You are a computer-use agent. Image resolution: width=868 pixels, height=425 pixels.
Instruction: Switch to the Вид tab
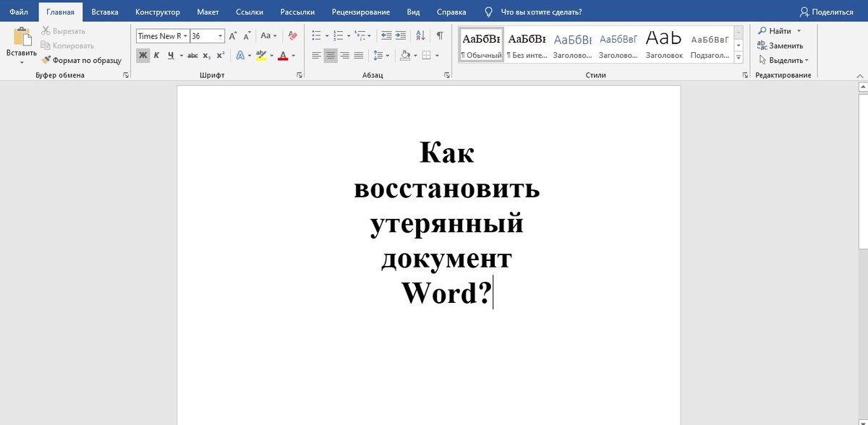coord(413,12)
